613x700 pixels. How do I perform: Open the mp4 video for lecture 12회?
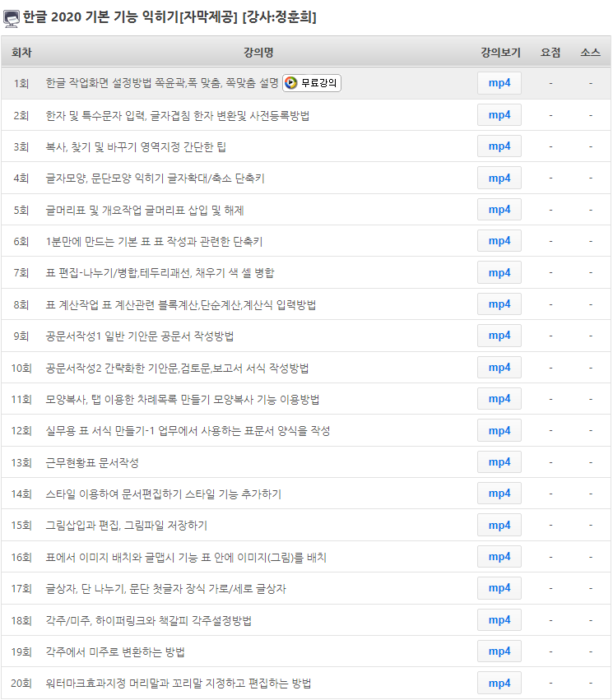point(499,431)
